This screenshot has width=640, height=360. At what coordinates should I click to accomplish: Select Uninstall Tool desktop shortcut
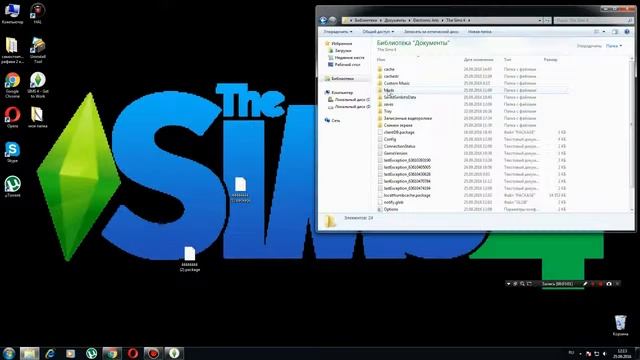(38, 50)
